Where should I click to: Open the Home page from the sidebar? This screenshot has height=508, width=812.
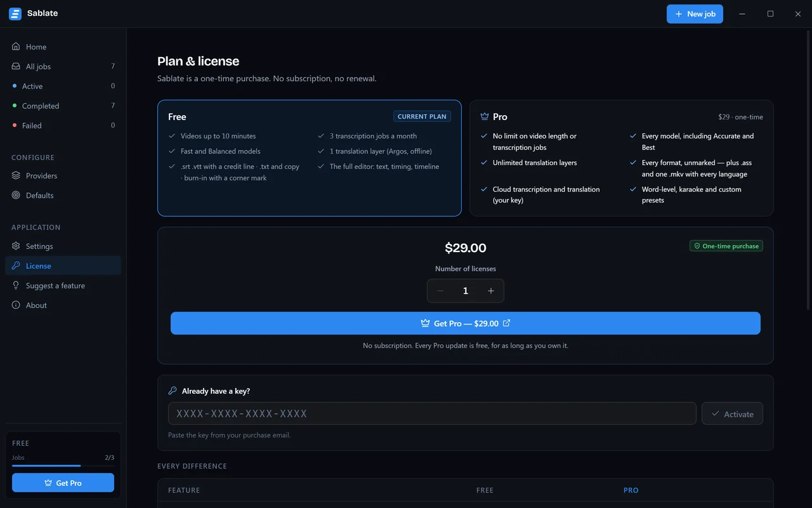pos(63,47)
